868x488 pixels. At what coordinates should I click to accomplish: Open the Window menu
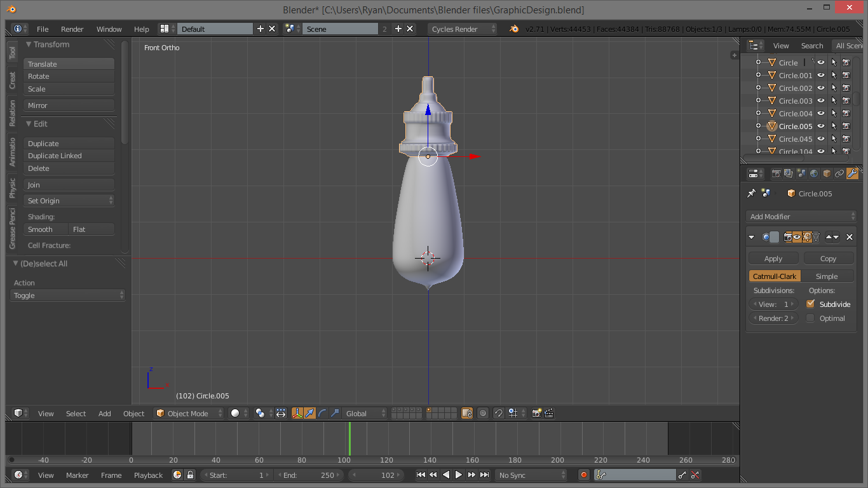[x=109, y=29]
